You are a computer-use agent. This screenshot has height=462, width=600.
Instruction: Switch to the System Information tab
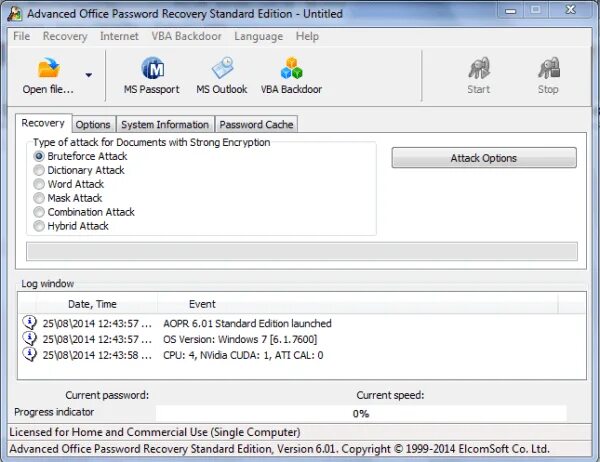[165, 124]
